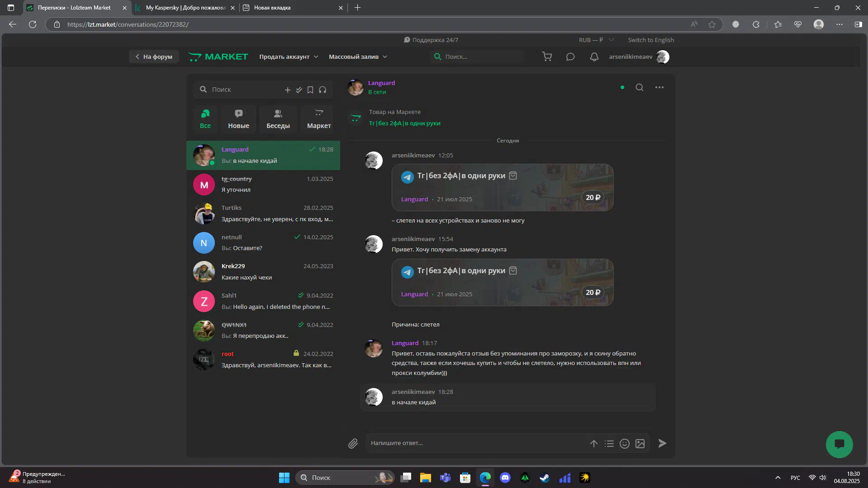
Task: Open the MARKET logo home link
Action: [x=218, y=57]
